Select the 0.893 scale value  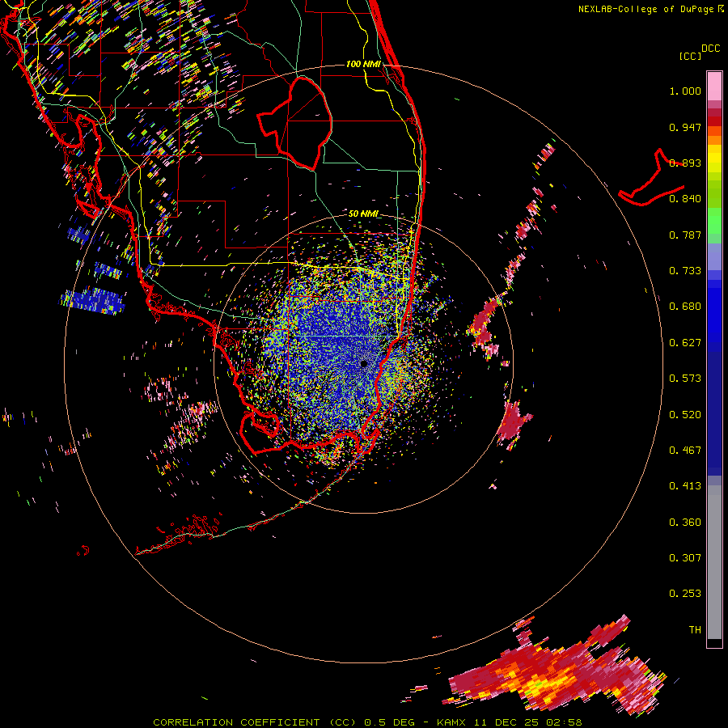tap(685, 163)
